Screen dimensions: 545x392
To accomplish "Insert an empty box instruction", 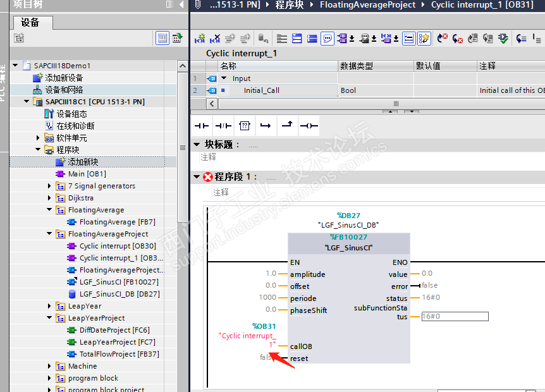I will tap(245, 126).
